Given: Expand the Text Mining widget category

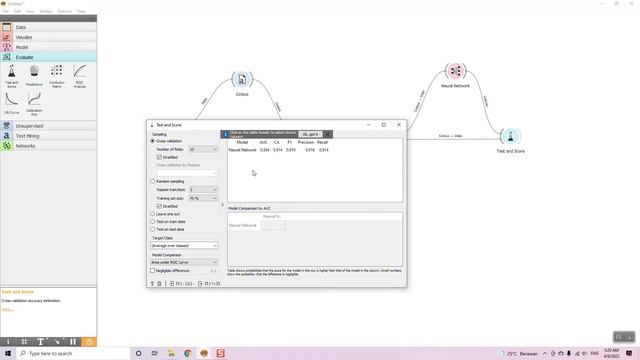Looking at the screenshot, I should [x=48, y=136].
